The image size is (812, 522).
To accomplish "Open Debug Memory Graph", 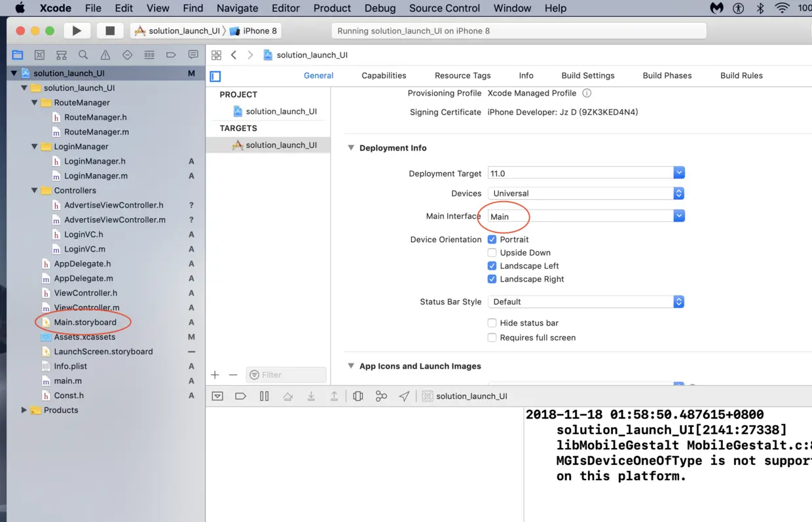I will [381, 396].
